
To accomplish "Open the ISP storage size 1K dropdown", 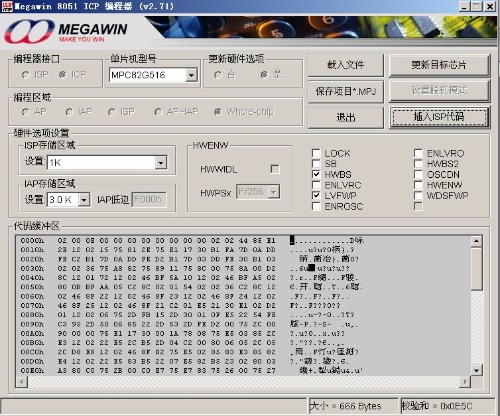I will pyautogui.click(x=161, y=163).
